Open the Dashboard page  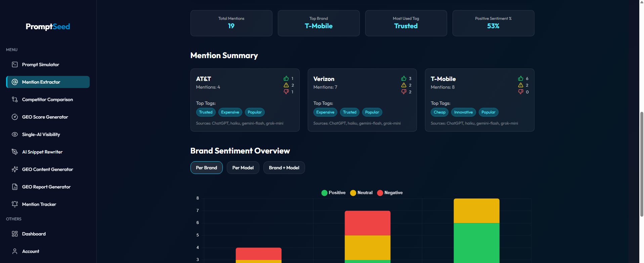[x=48, y=234]
